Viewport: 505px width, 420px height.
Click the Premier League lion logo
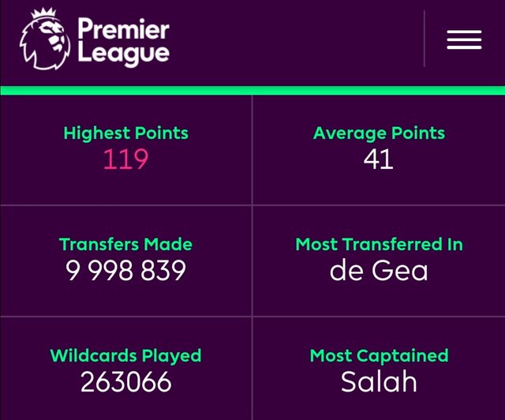pos(44,46)
